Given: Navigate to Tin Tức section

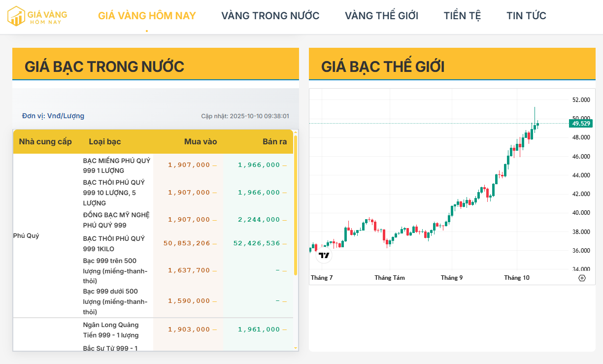Looking at the screenshot, I should [x=526, y=16].
